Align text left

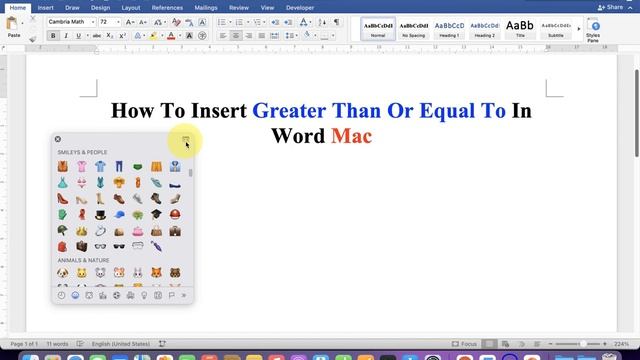[x=223, y=36]
